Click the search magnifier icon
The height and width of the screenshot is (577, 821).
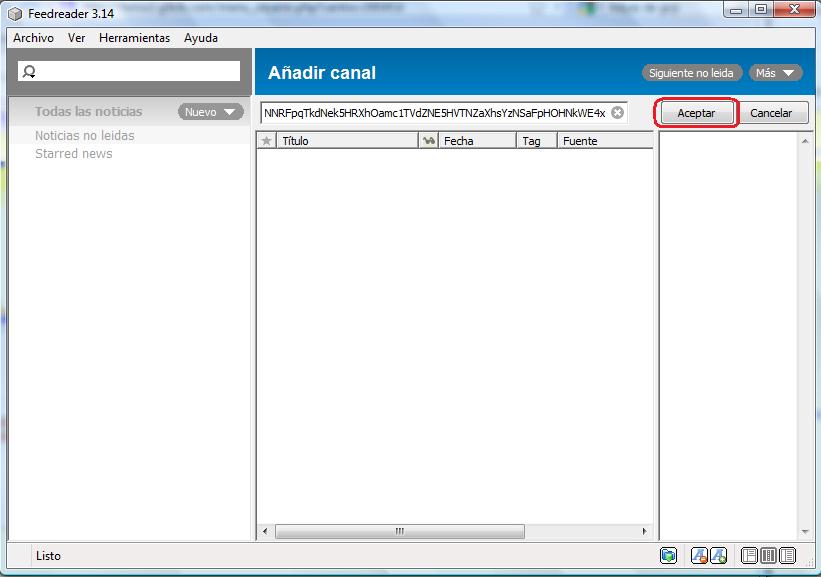[29, 72]
